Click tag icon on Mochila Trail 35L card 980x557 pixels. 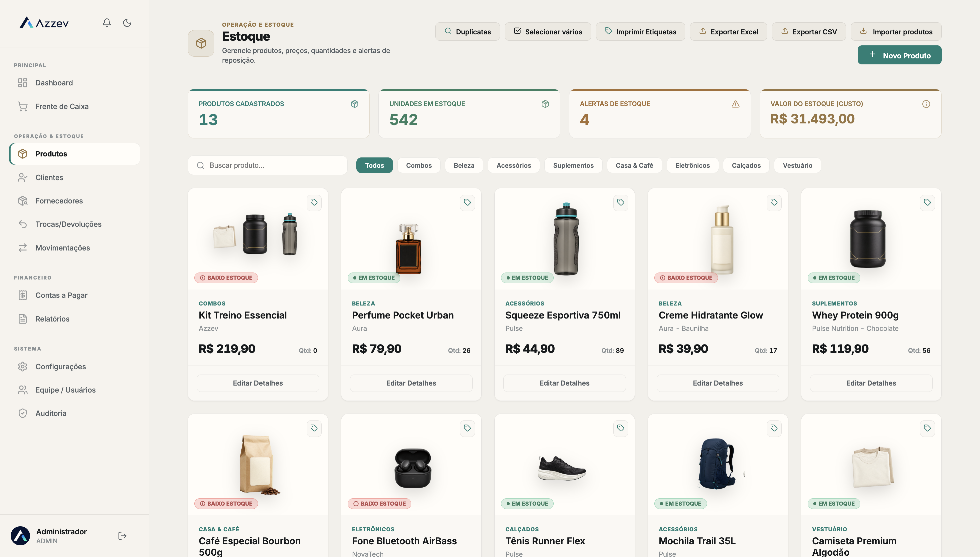[774, 428]
